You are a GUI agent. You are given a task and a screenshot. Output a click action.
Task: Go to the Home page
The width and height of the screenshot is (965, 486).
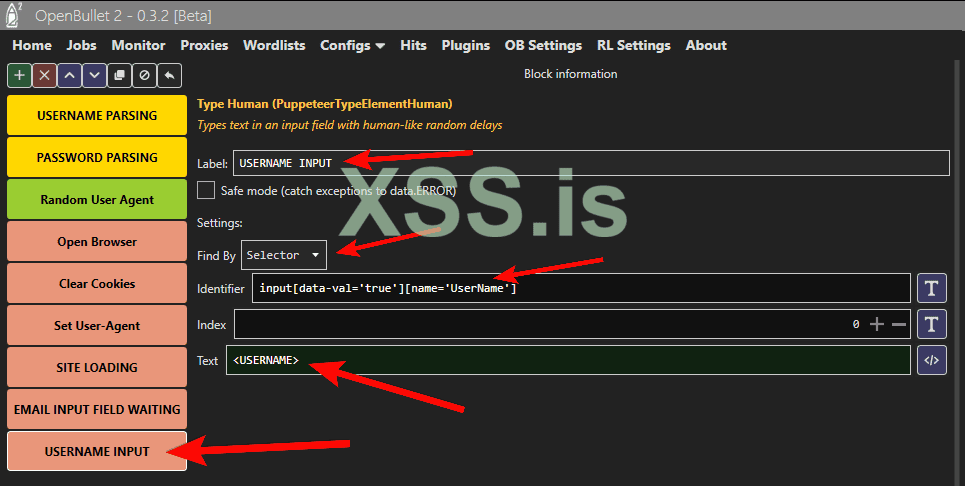(x=32, y=46)
